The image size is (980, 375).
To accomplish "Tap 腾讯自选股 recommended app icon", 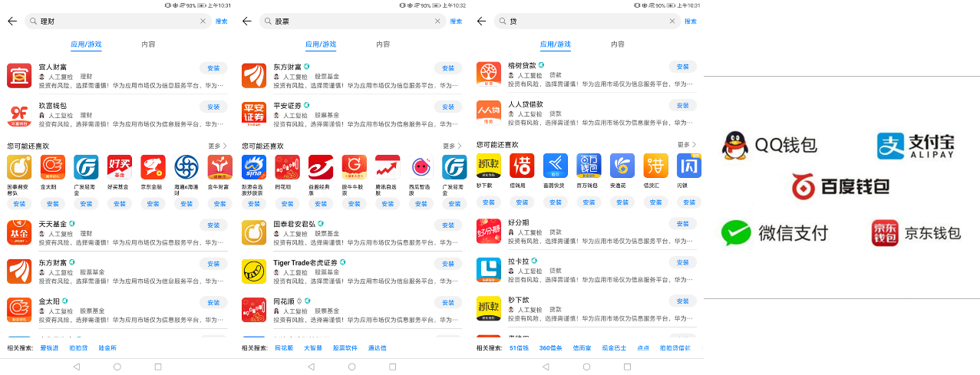I will point(388,166).
